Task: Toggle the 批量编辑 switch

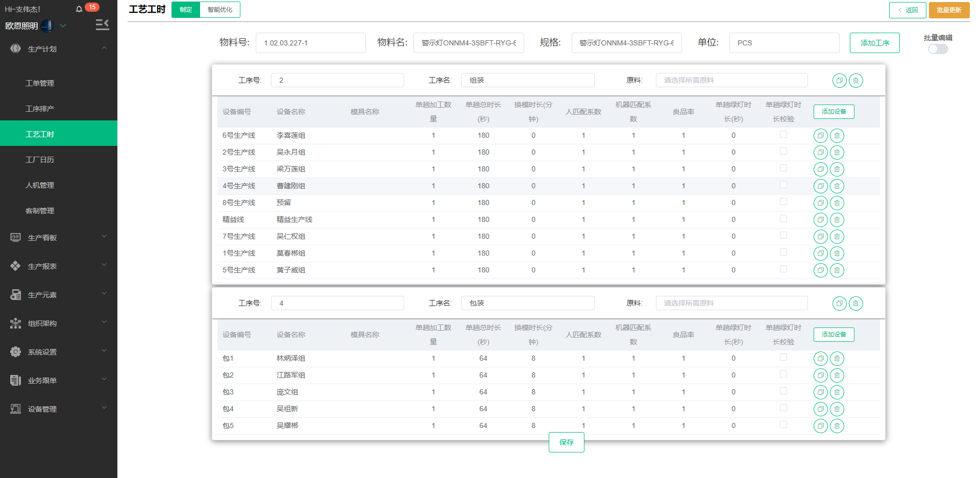Action: tap(938, 49)
